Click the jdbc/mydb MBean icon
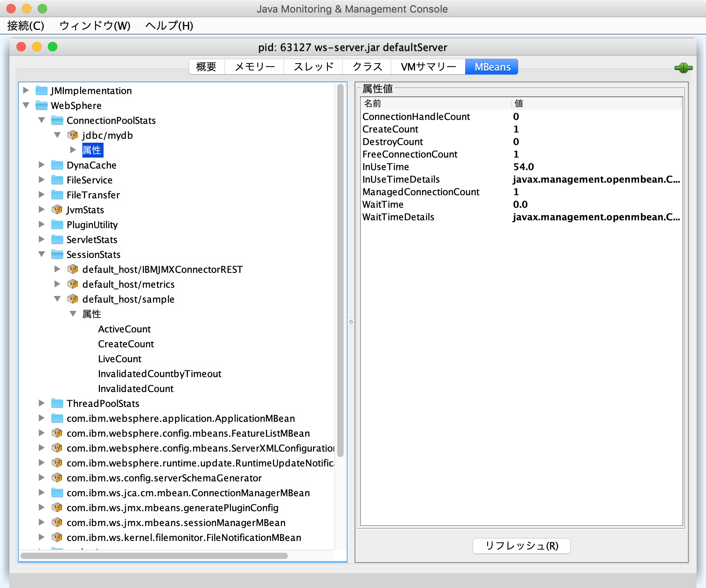The width and height of the screenshot is (706, 588). pos(73,135)
